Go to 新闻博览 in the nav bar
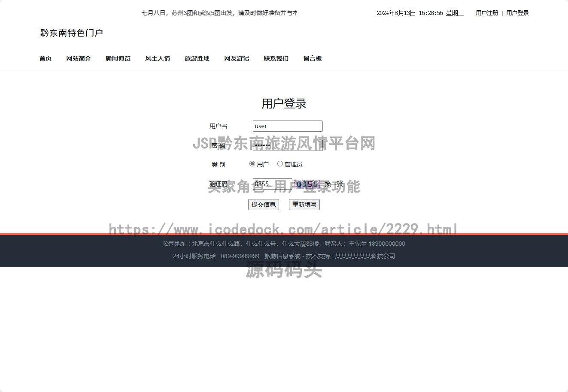Image resolution: width=568 pixels, height=392 pixels. coord(118,58)
